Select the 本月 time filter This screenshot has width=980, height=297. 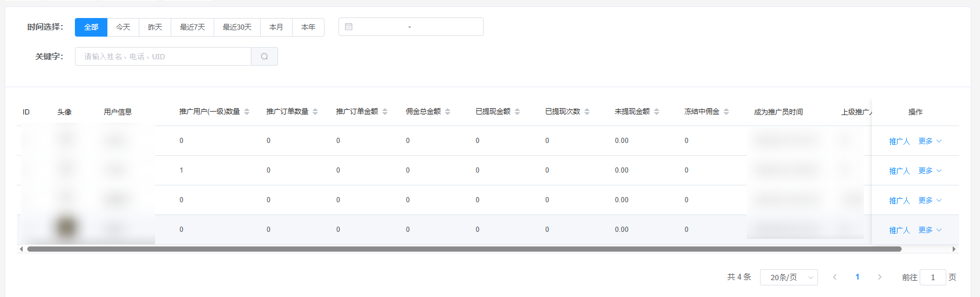(x=276, y=27)
